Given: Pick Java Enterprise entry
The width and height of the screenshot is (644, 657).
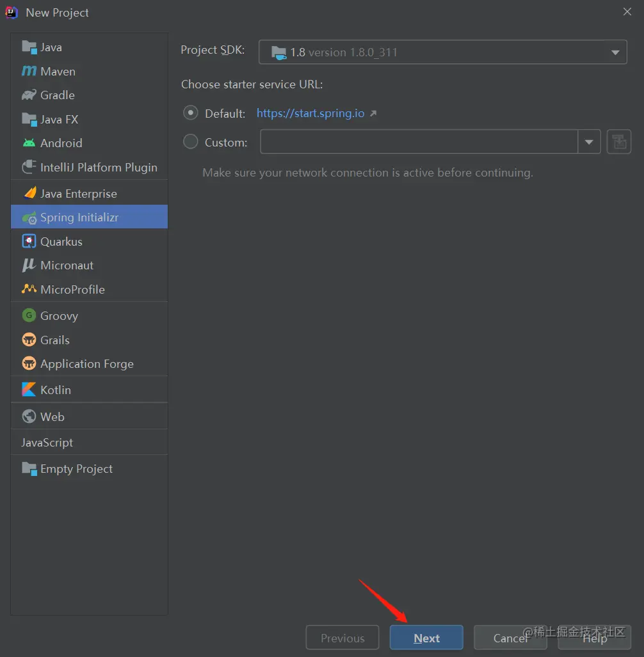Looking at the screenshot, I should [x=90, y=194].
